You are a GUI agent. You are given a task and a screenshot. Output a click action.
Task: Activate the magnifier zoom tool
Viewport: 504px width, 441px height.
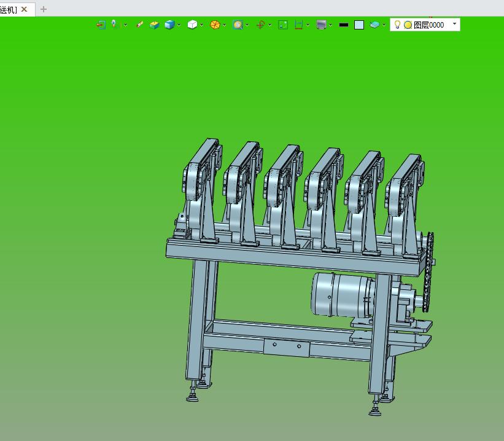[x=238, y=25]
